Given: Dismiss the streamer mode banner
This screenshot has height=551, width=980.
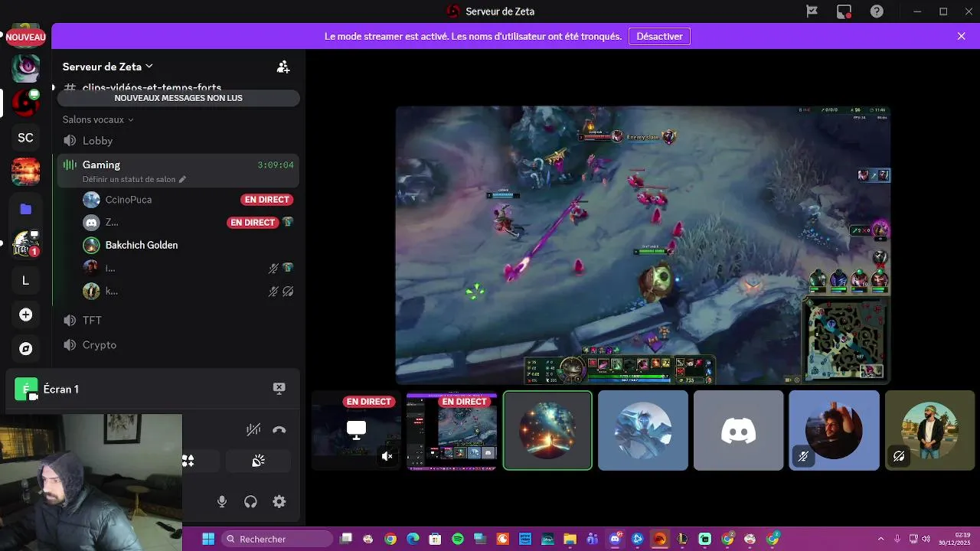Looking at the screenshot, I should point(962,36).
